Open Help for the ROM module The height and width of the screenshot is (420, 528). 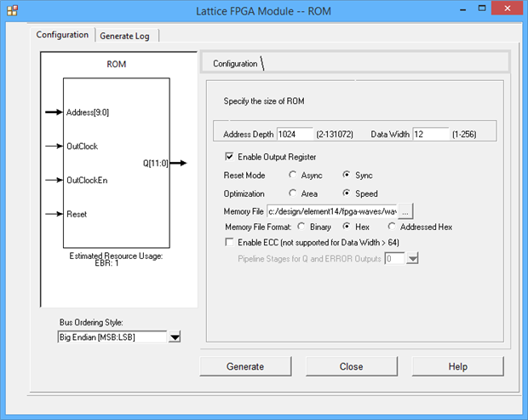point(458,366)
